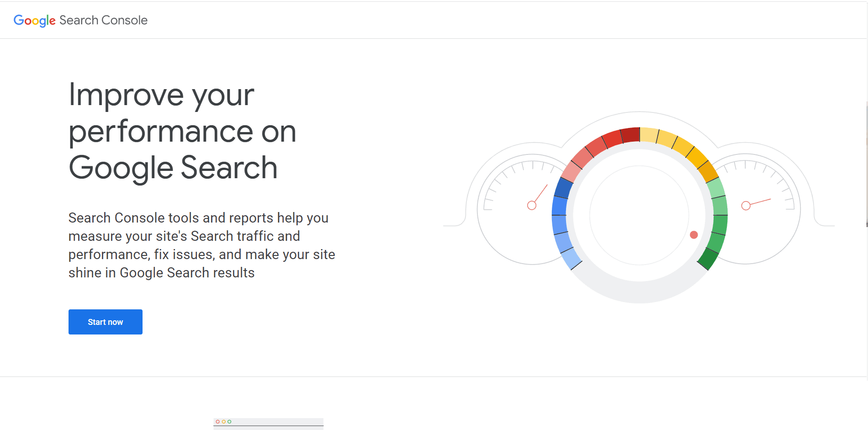Click the center of the large dial
Viewport: 868px width, 430px height.
click(639, 215)
